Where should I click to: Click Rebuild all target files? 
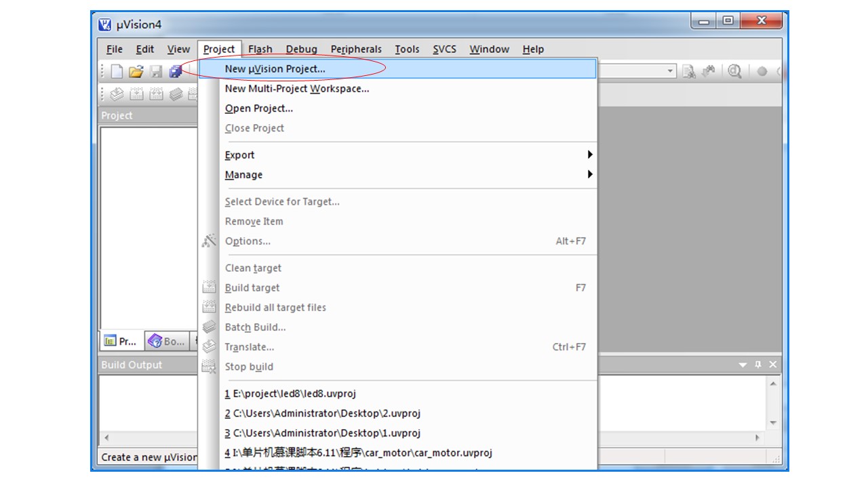tap(398, 307)
